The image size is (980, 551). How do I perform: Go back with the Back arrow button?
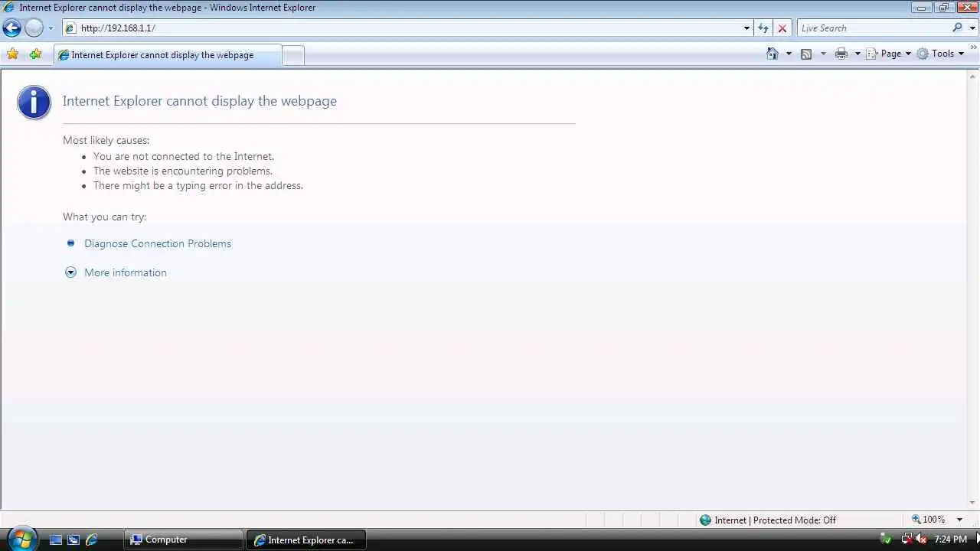click(x=11, y=28)
